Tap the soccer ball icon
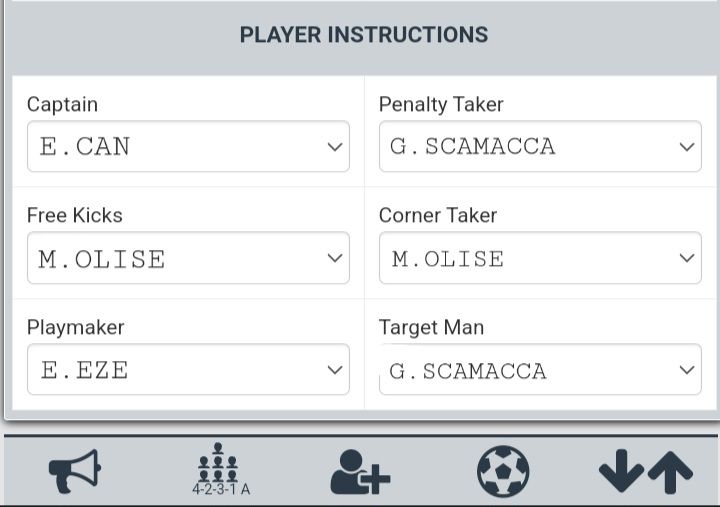 [x=503, y=471]
